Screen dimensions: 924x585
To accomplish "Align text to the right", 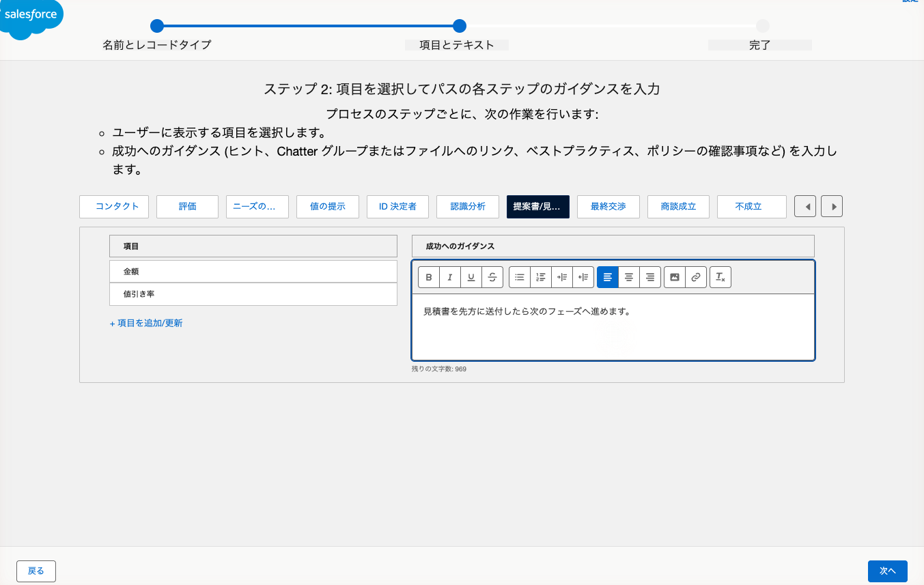I will click(x=650, y=277).
